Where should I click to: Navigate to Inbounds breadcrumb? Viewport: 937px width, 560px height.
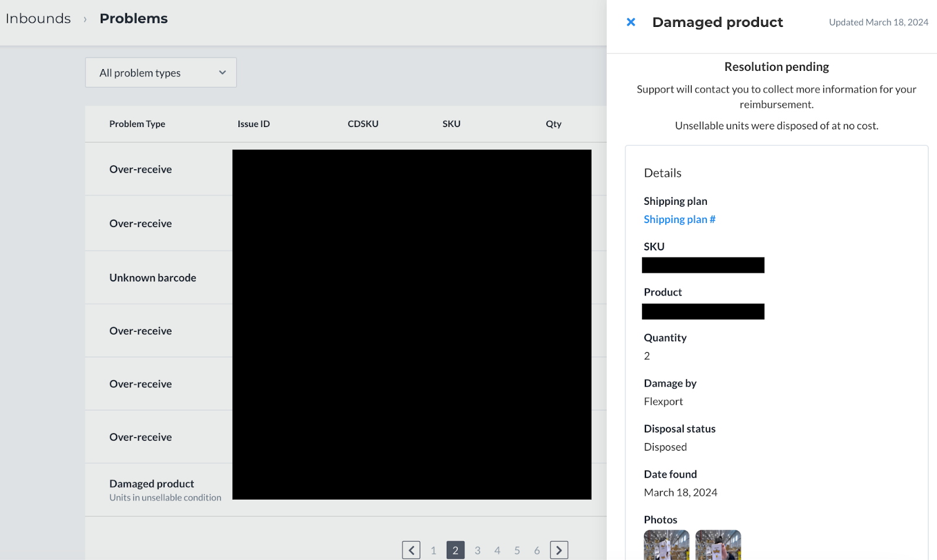38,19
